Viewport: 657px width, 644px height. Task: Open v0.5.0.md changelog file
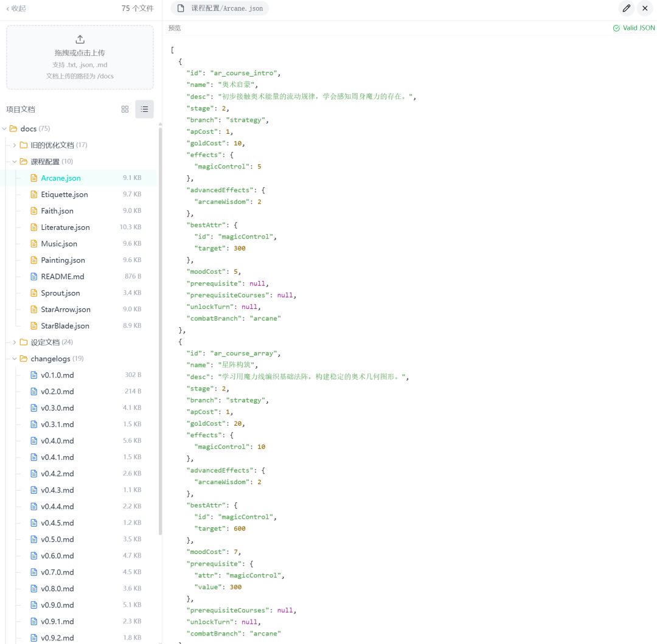(x=57, y=539)
